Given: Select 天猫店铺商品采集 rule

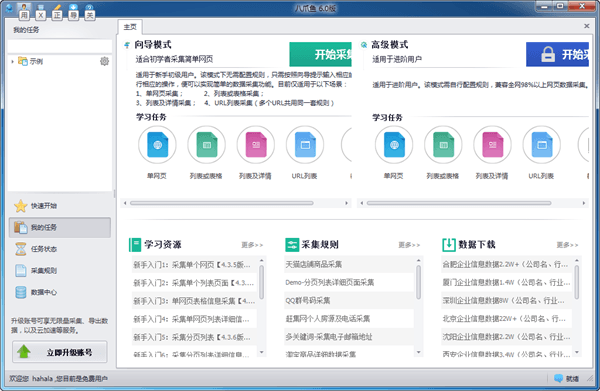Looking at the screenshot, I should (349, 264).
